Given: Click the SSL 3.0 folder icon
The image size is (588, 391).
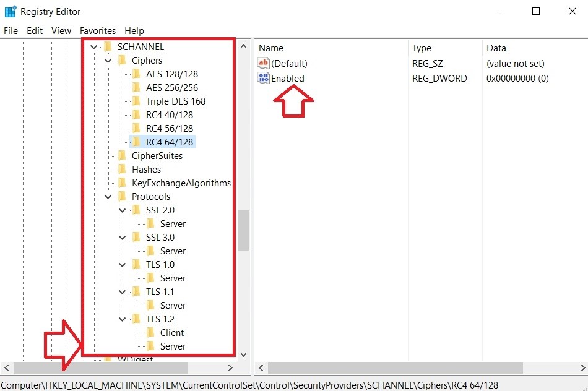Looking at the screenshot, I should (x=137, y=237).
